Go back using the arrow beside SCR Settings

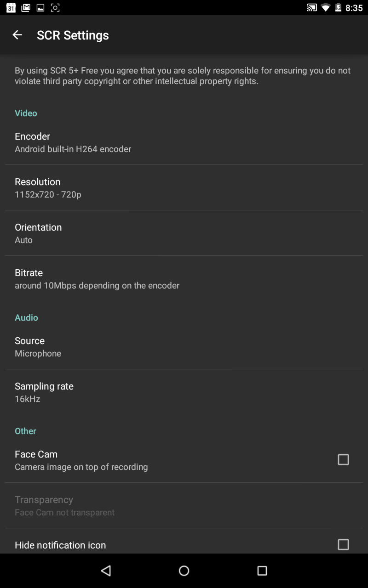17,35
